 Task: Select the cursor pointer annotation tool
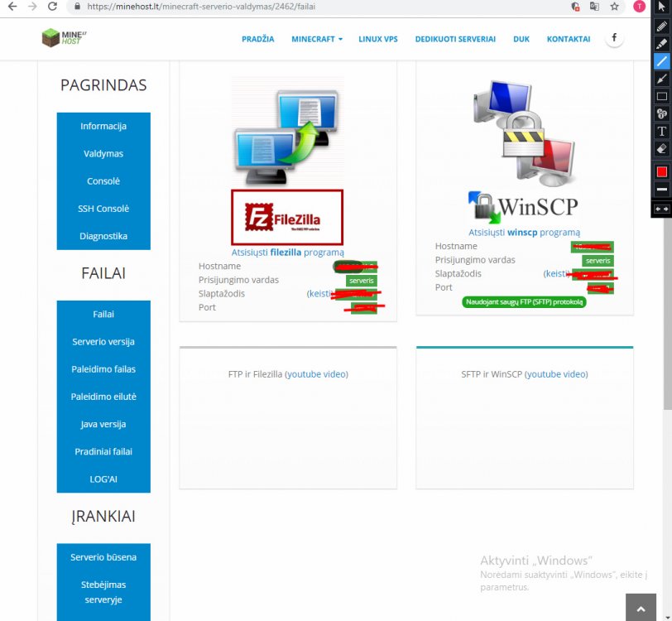662,7
